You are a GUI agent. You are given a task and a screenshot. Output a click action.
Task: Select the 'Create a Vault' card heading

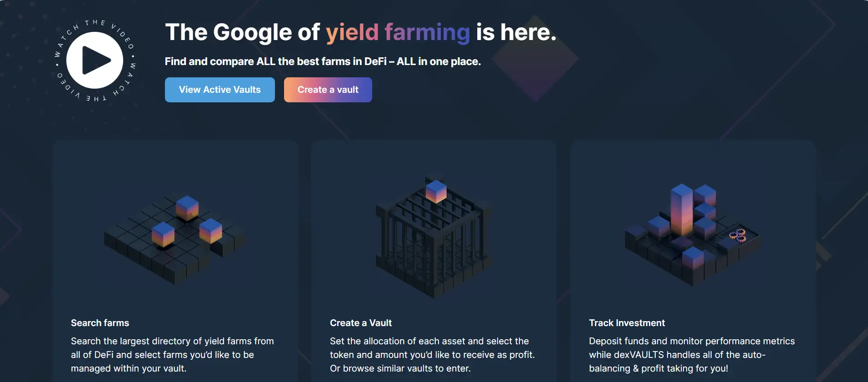tap(360, 323)
